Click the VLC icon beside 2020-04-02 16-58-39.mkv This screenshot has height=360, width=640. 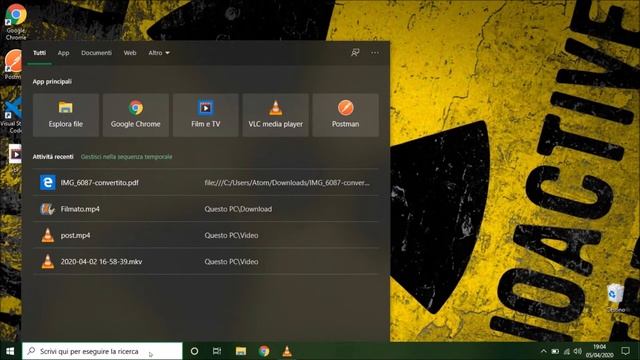pyautogui.click(x=48, y=262)
